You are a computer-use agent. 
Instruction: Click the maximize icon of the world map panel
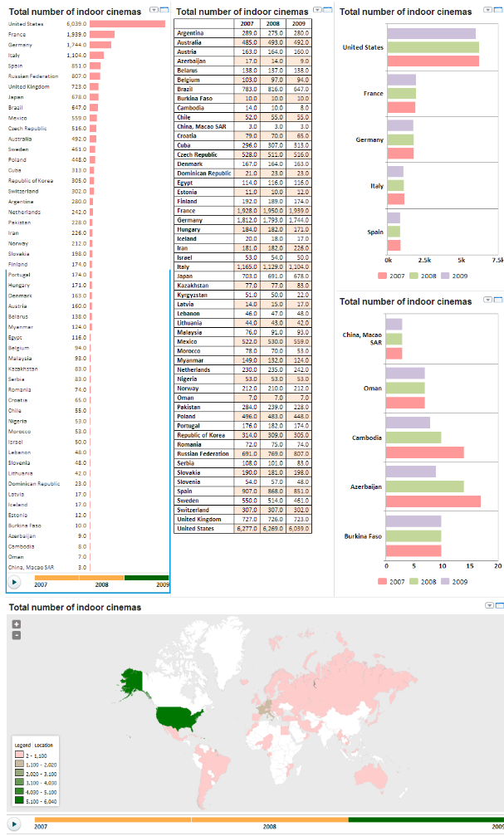tap(499, 607)
